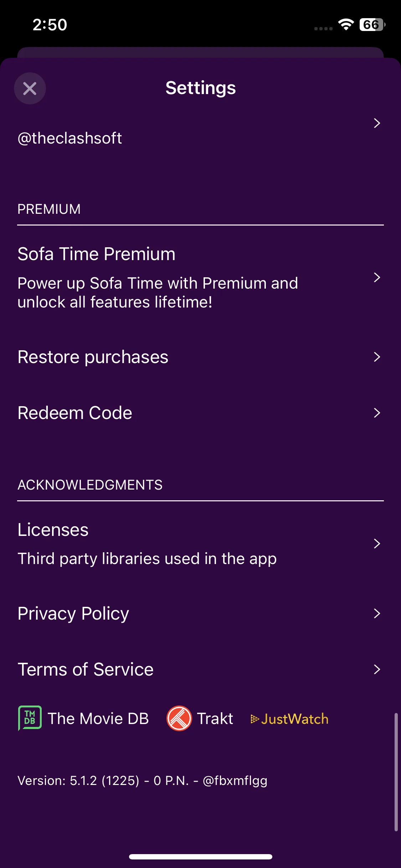Open the Licenses chevron arrow
This screenshot has height=868, width=401.
pos(377,543)
